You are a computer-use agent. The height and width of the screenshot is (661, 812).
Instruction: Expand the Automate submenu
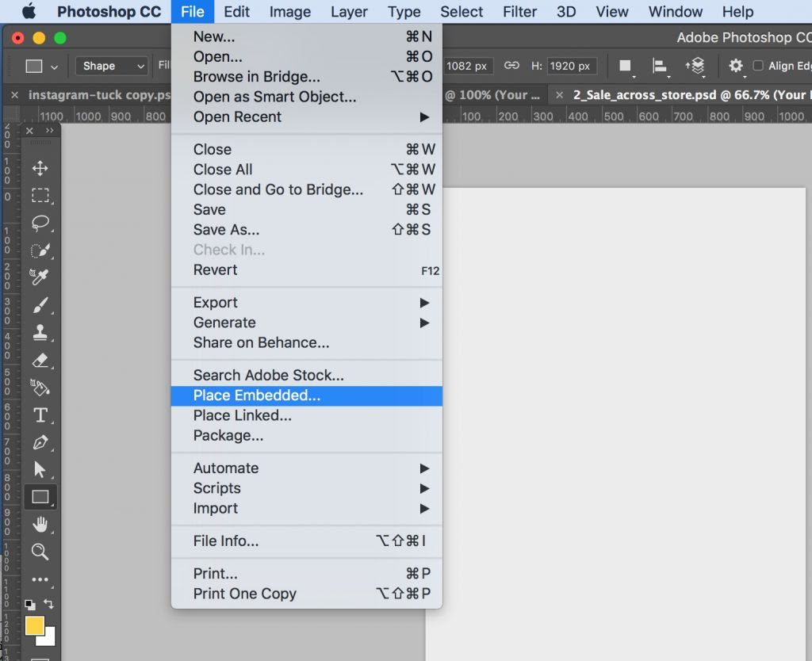(307, 468)
